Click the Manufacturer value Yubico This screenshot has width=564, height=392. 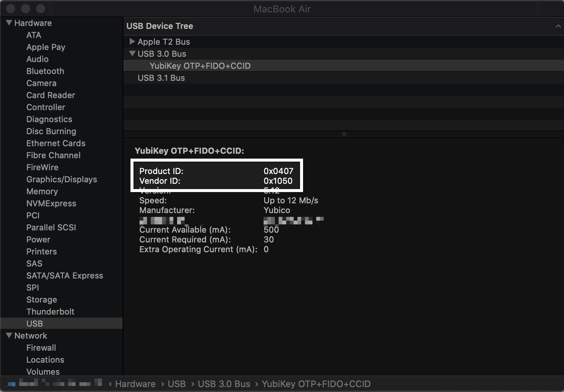click(x=277, y=210)
